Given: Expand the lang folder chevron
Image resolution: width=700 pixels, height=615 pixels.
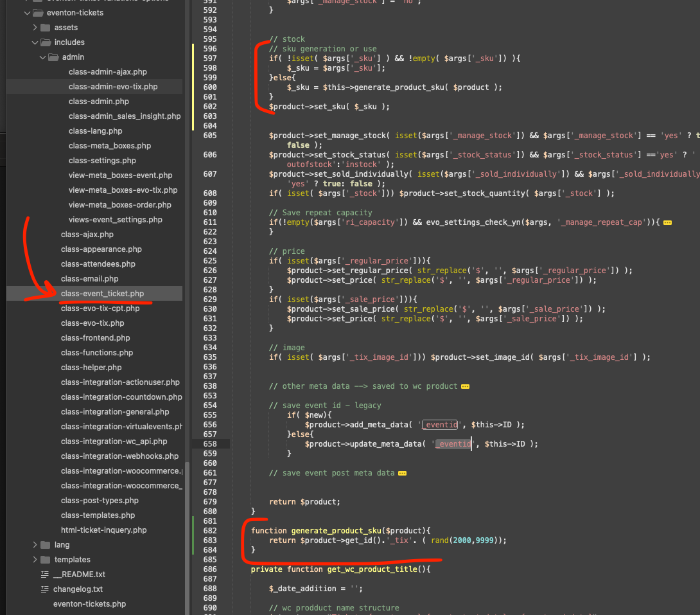Looking at the screenshot, I should 35,545.
